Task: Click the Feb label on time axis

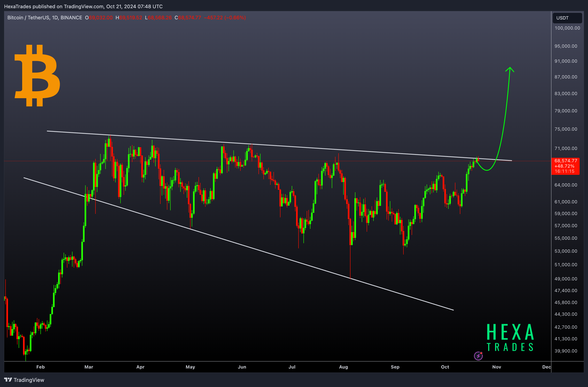Action: 40,367
